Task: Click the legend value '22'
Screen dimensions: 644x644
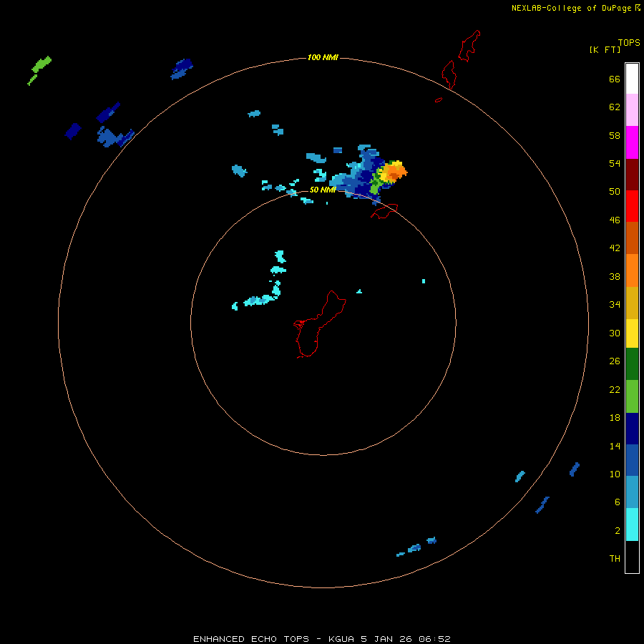Action: [x=615, y=389]
